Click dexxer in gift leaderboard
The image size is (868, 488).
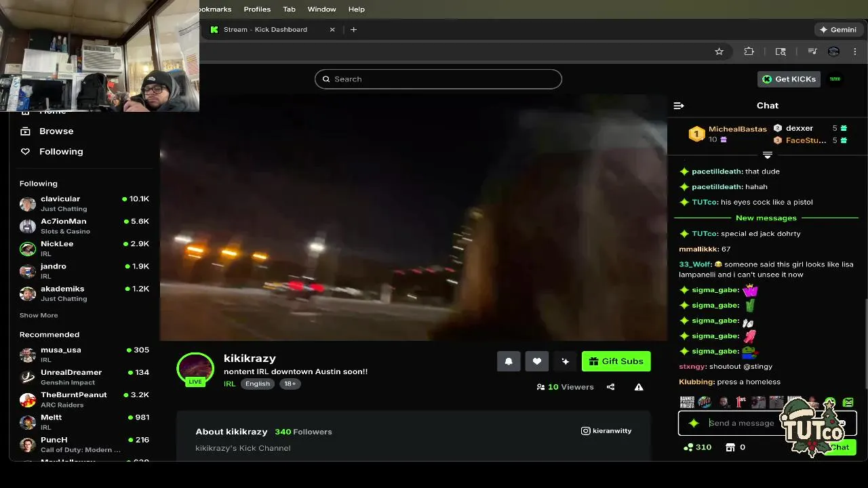[800, 128]
